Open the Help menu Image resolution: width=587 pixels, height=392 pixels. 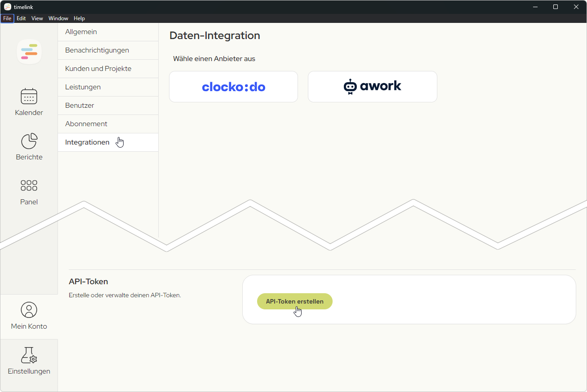coord(79,18)
